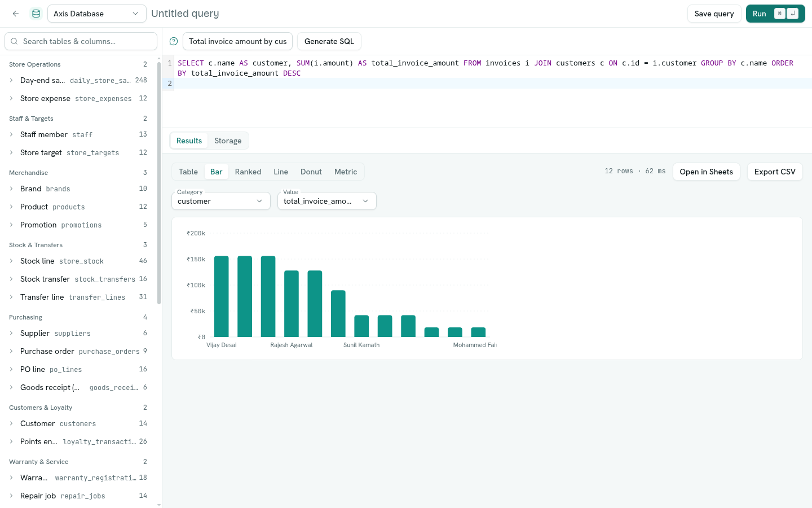The height and width of the screenshot is (508, 812).
Task: Expand the PO line table
Action: [x=78, y=369]
